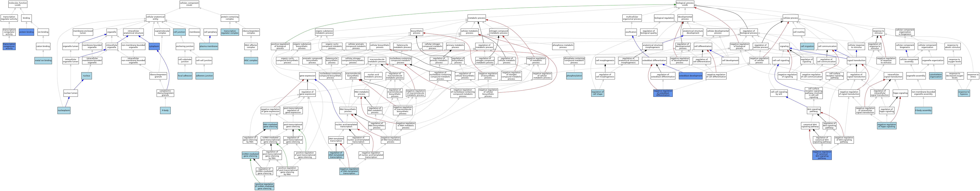Select 'cellular anatomical entity' node
This screenshot has width=980, height=191.
[x=156, y=18]
